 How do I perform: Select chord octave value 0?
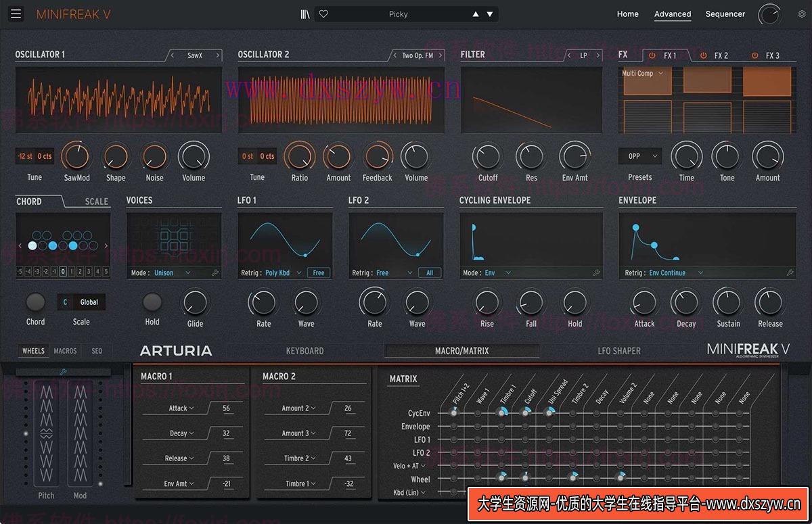62,272
